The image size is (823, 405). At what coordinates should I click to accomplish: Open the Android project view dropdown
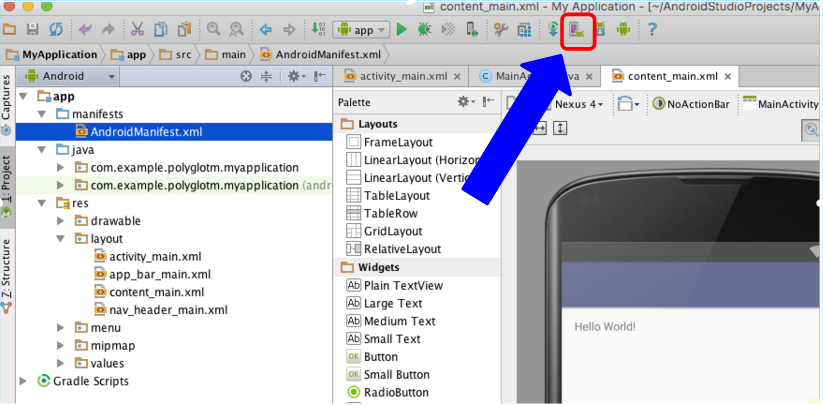(x=68, y=77)
